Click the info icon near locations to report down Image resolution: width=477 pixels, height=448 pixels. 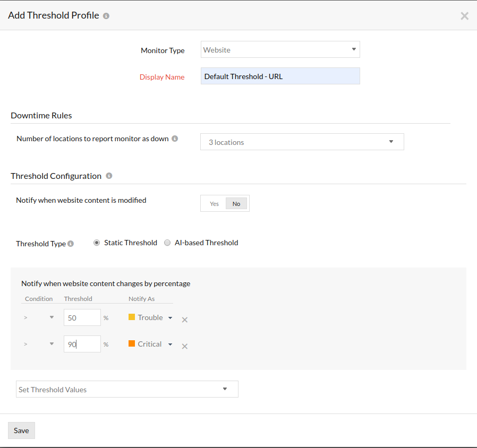click(174, 138)
